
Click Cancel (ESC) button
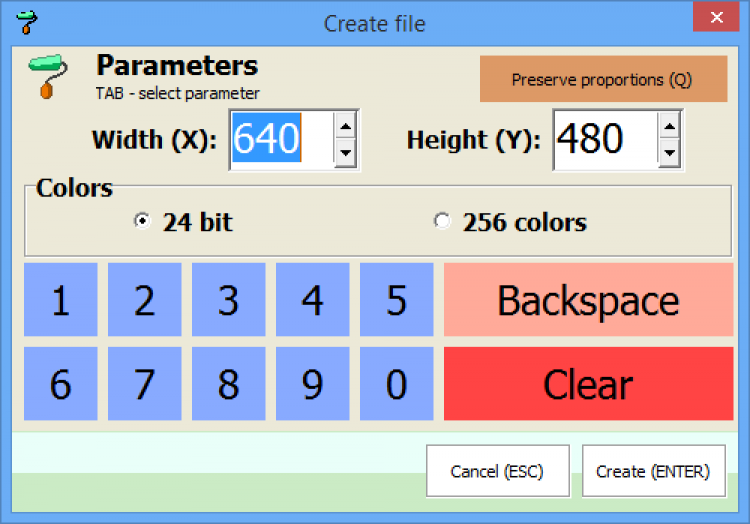coord(497,471)
